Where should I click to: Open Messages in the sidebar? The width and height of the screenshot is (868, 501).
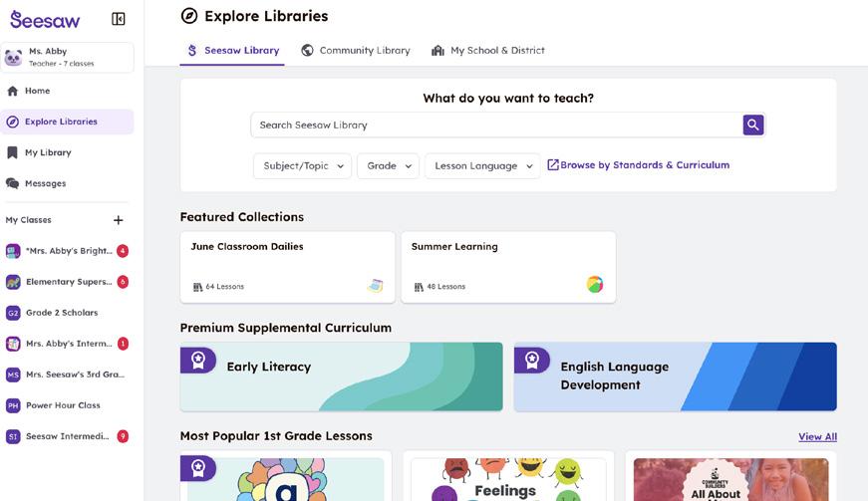(x=67, y=183)
